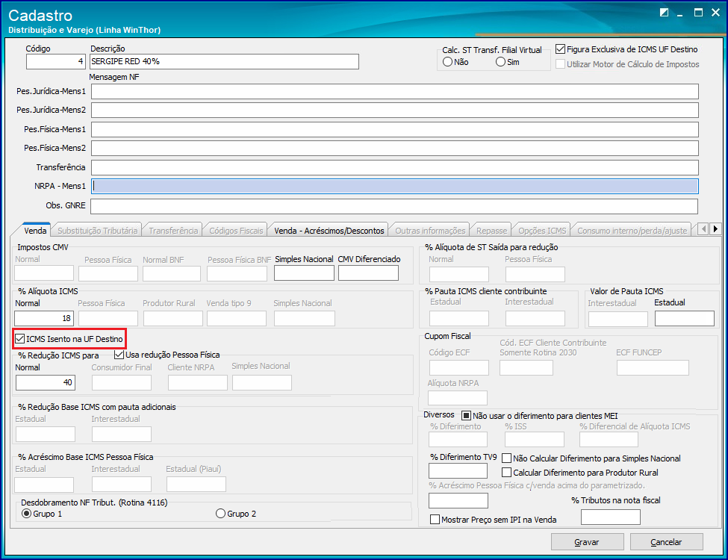Click % Diferencial de Alíquota ICMS field
This screenshot has height=560, width=728.
click(x=609, y=439)
